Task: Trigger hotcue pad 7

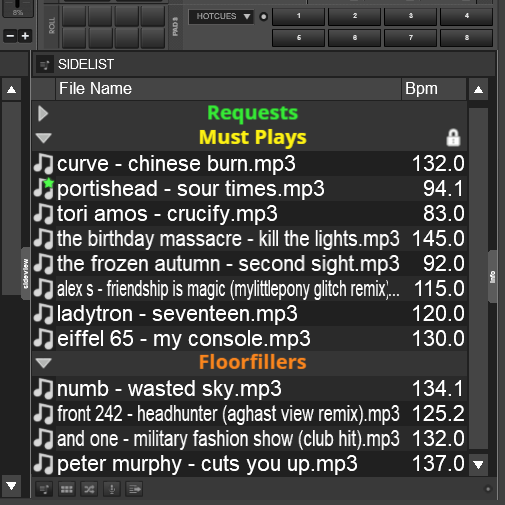Action: coord(411,38)
